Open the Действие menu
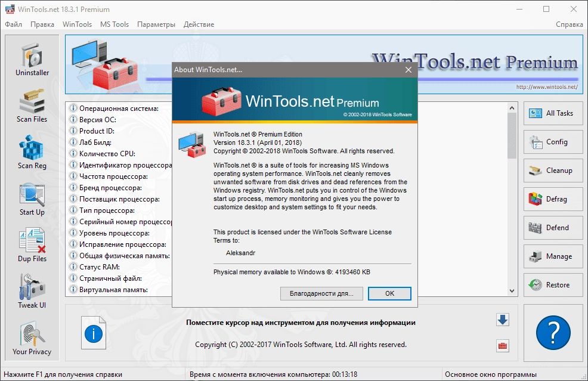Viewport: 588px width, 381px height. pos(199,24)
